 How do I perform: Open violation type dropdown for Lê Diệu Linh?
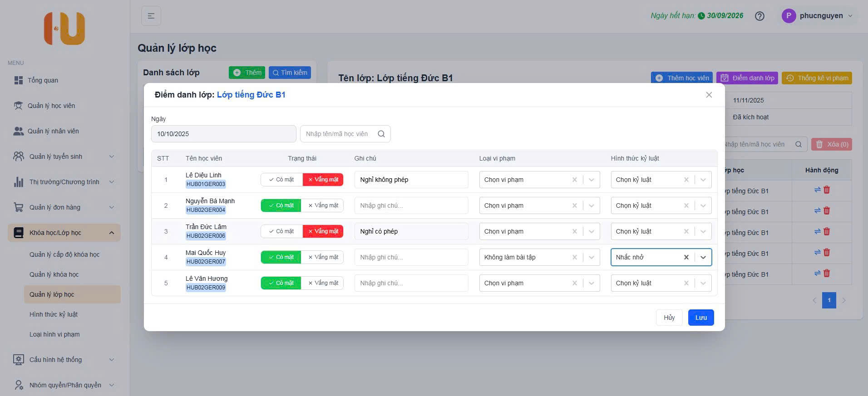click(x=591, y=180)
